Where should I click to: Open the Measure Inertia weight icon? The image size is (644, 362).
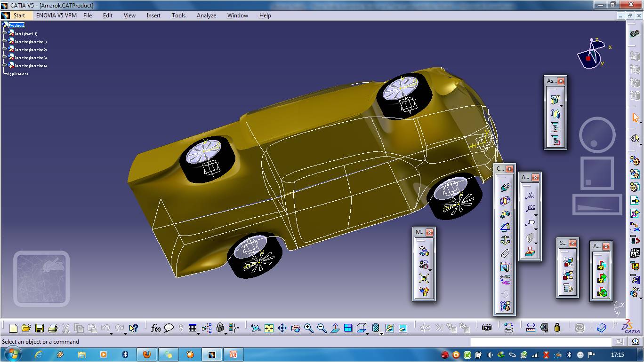click(557, 328)
